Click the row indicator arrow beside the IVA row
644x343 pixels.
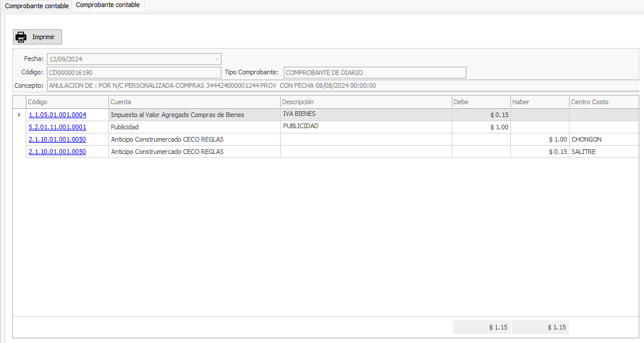pos(19,115)
